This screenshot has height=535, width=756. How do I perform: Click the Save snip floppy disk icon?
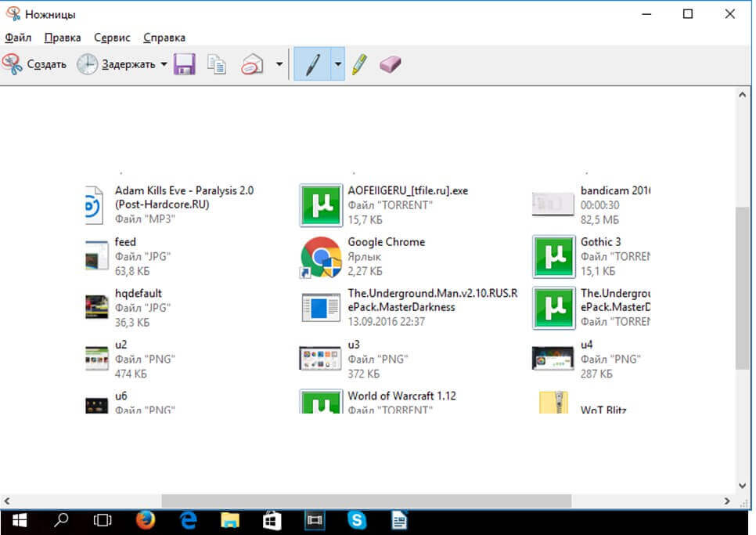184,64
